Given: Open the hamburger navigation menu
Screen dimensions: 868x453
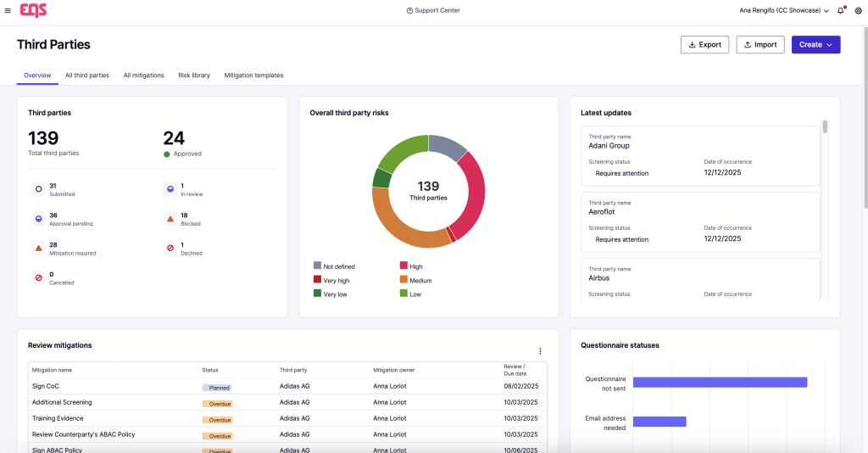Looking at the screenshot, I should 8,10.
